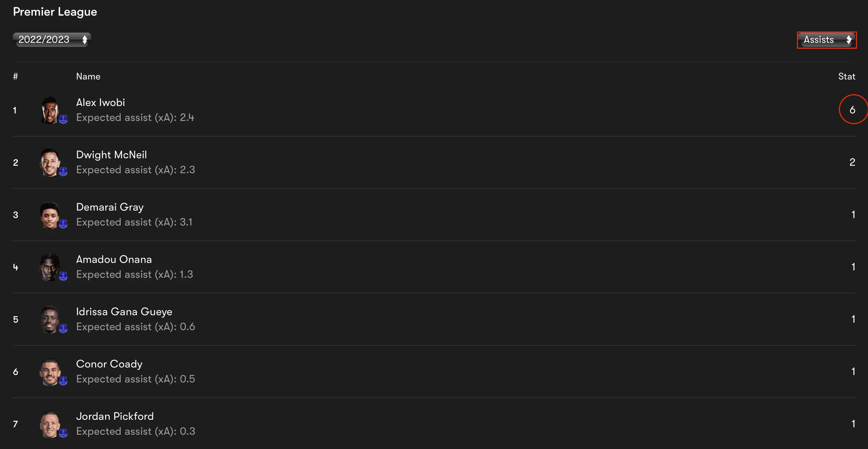Click Idrissa Gana Gueye's player photo
This screenshot has height=449, width=868.
[50, 319]
